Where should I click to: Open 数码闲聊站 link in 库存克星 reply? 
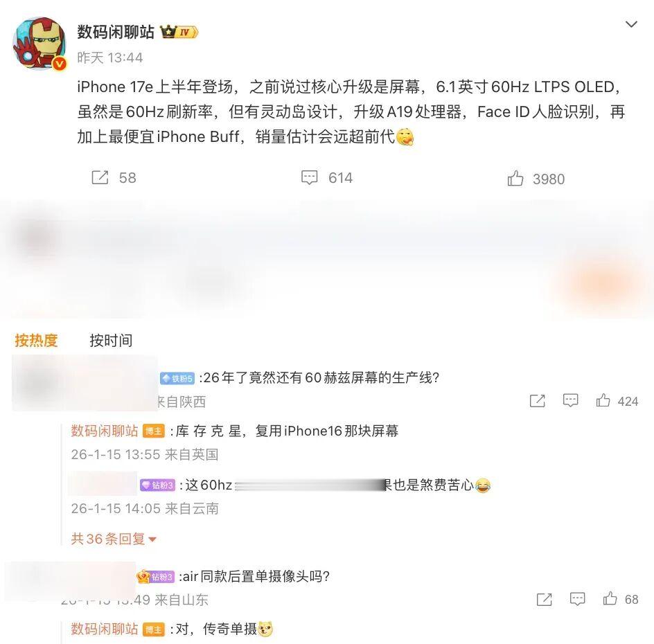coord(105,431)
